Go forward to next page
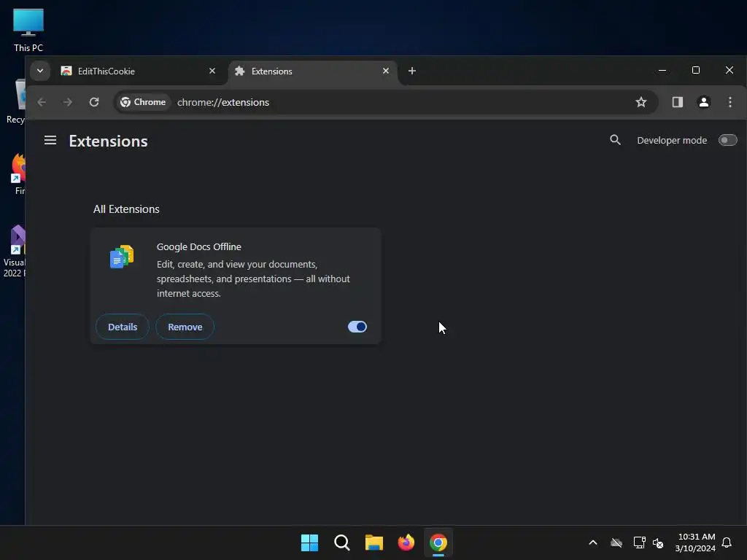This screenshot has width=747, height=560. pos(68,102)
